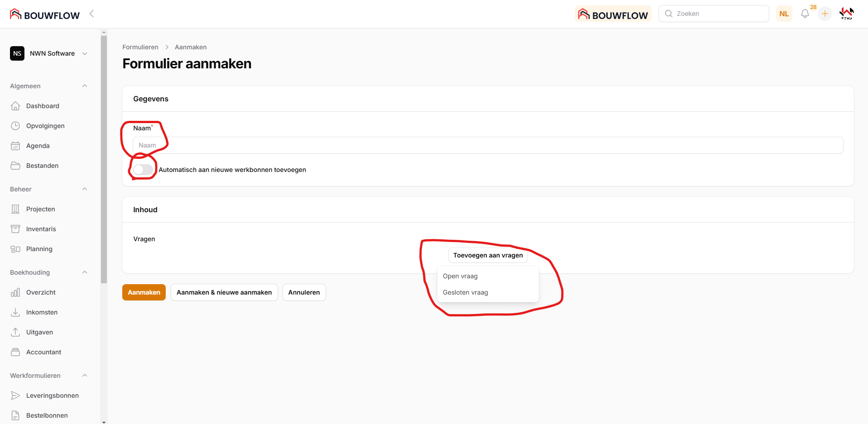This screenshot has width=868, height=424.
Task: Click the Leveringsbonnen paper plane icon
Action: [x=15, y=395]
